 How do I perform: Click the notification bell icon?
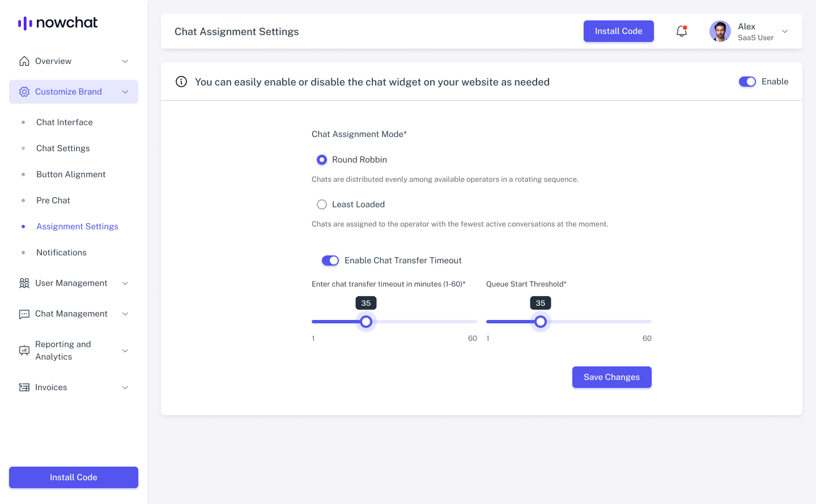coord(682,32)
